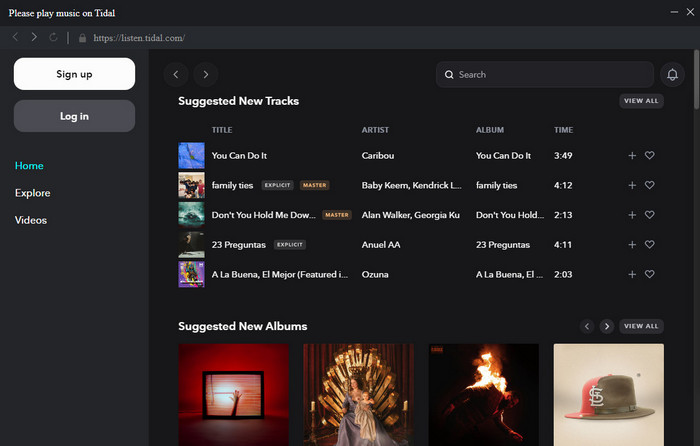Open the golden throne album cover
The height and width of the screenshot is (446, 700).
[x=358, y=395]
